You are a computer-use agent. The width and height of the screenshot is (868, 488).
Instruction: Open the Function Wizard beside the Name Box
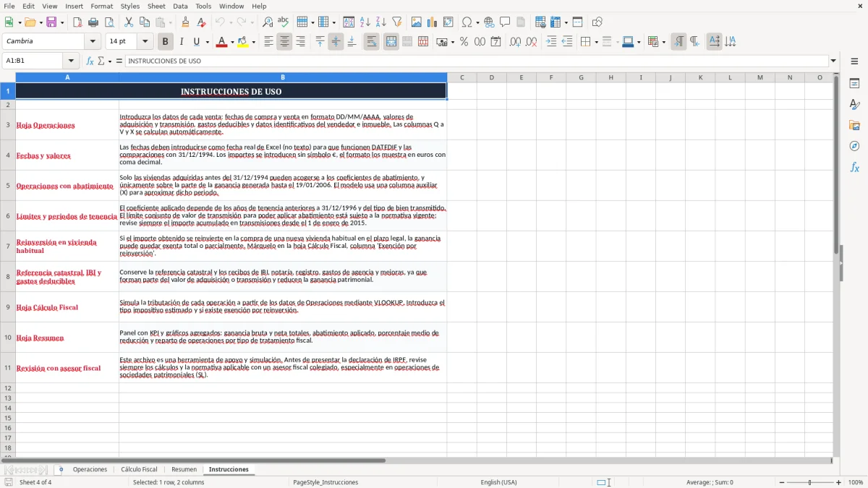point(90,61)
